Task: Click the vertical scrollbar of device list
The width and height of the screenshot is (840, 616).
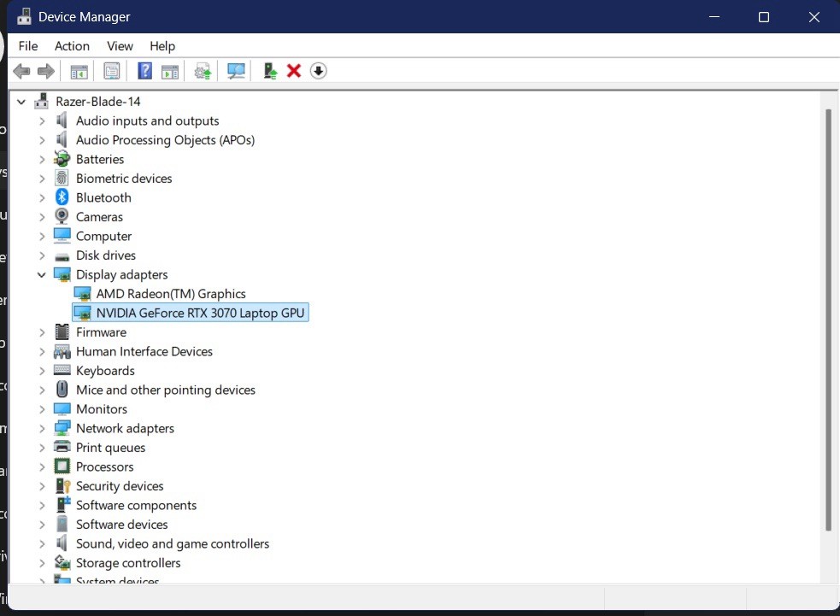Action: coord(828,320)
